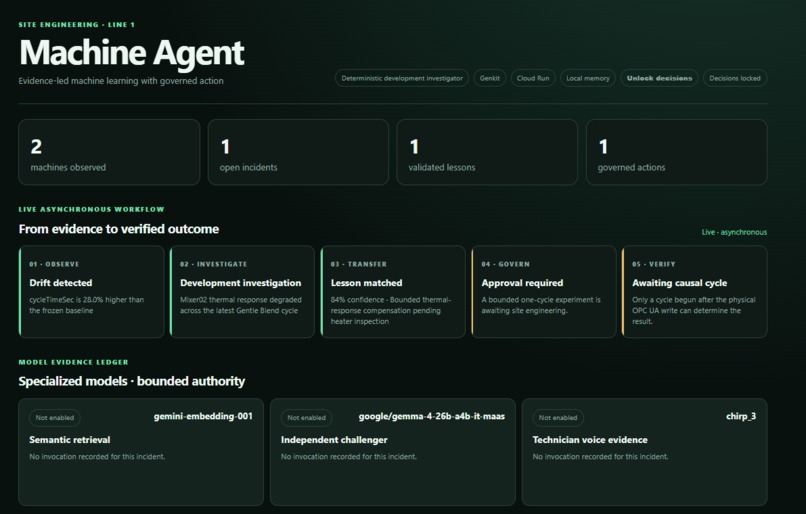This screenshot has width=806, height=514.
Task: Click the Unlock decisions button
Action: 660,78
